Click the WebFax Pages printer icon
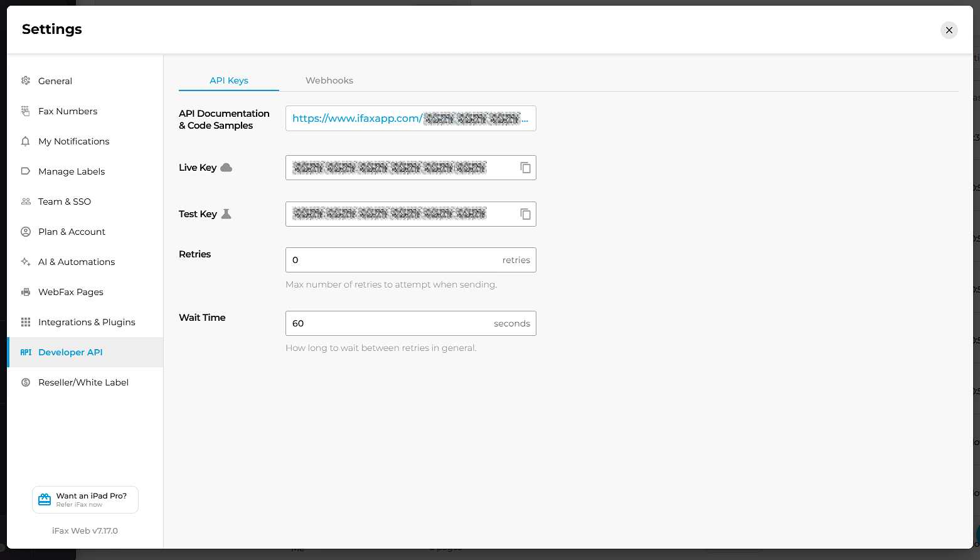This screenshot has width=980, height=560. click(x=26, y=292)
